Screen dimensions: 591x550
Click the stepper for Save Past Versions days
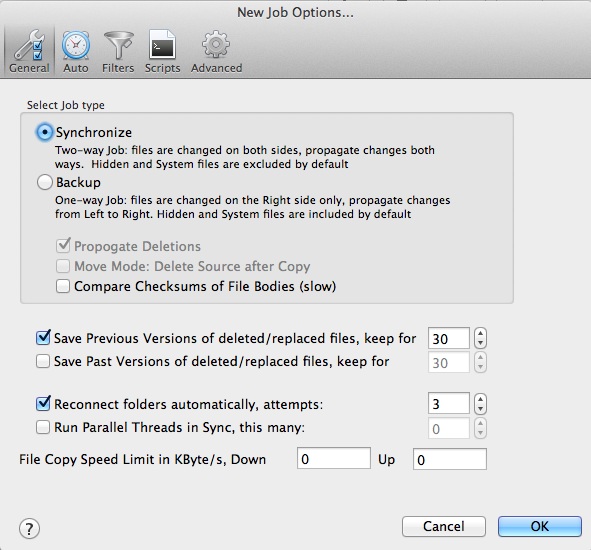point(480,362)
